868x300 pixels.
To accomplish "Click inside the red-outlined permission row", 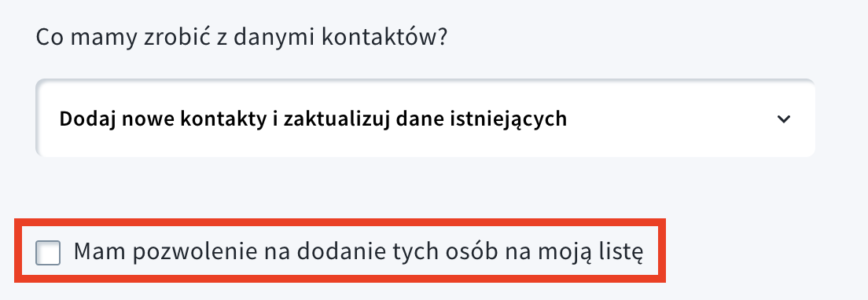I will click(340, 251).
